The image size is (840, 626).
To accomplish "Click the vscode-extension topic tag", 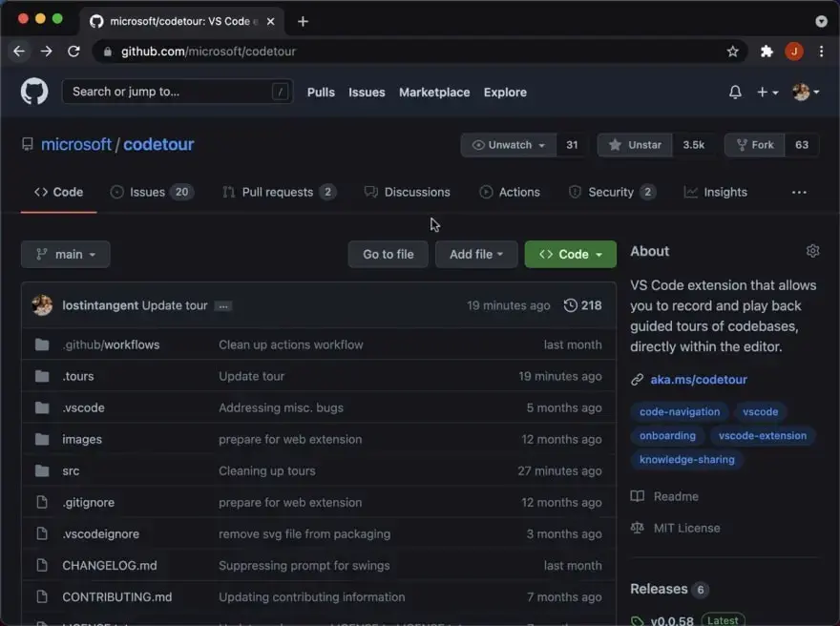I will click(763, 436).
